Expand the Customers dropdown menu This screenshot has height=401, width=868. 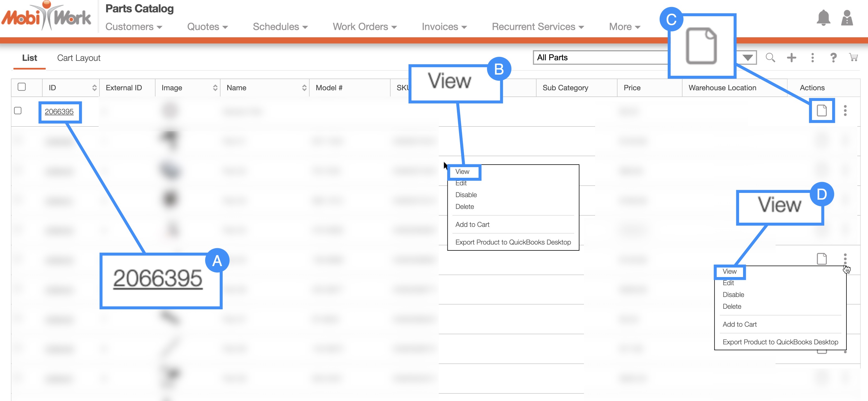(x=134, y=27)
